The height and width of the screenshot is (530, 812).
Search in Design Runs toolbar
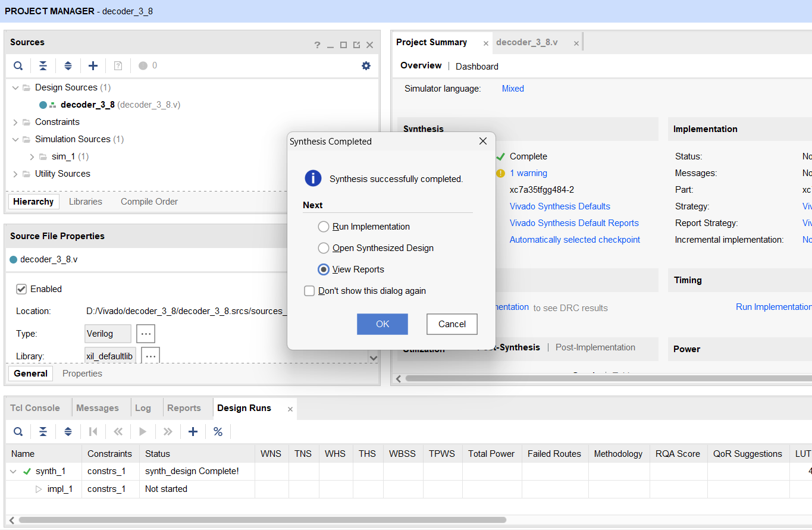coord(18,432)
